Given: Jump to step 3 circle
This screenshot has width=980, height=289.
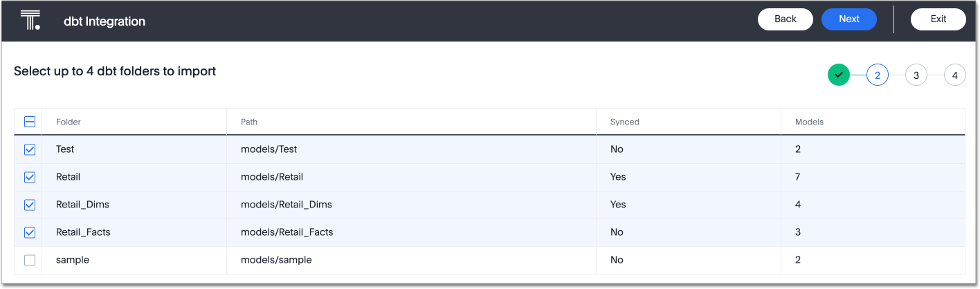Looking at the screenshot, I should (x=916, y=75).
